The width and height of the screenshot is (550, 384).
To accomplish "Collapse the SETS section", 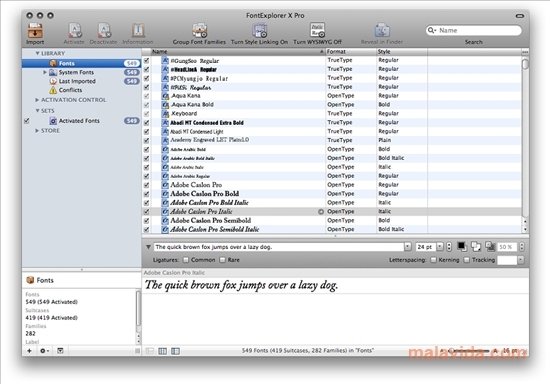I will tap(37, 110).
